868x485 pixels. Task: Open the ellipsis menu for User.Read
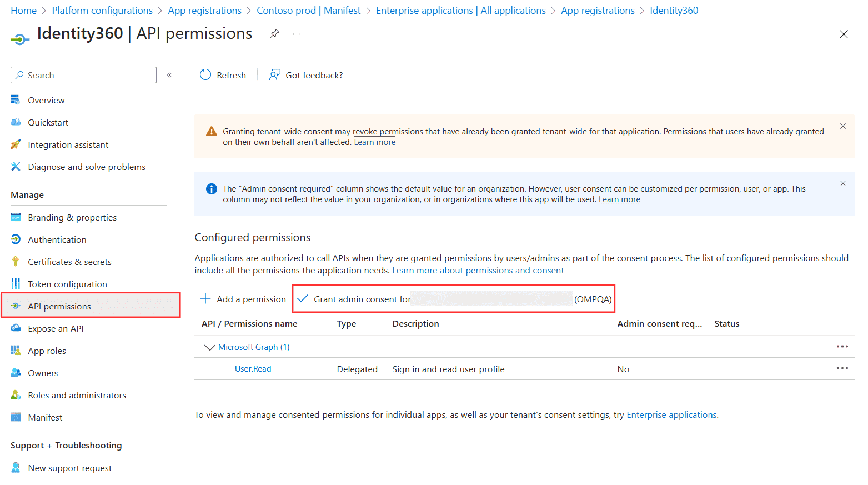point(842,368)
